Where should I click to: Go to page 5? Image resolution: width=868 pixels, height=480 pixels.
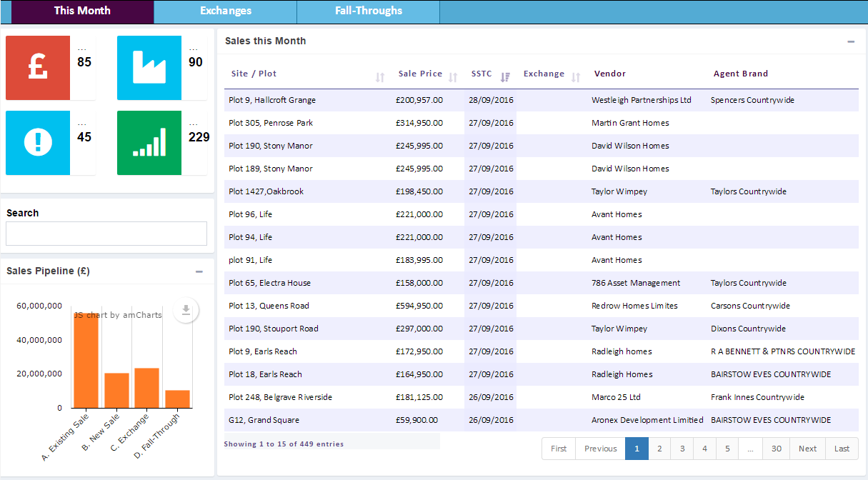pos(727,449)
